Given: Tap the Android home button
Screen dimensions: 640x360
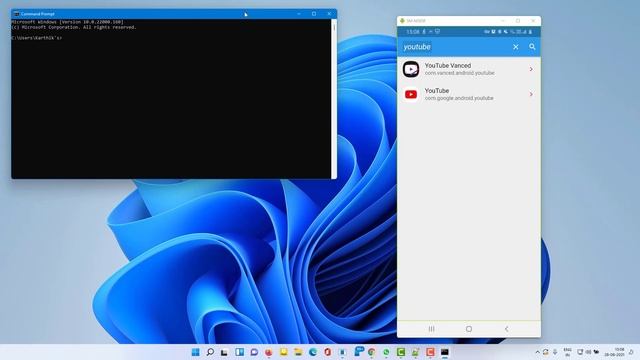Looking at the screenshot, I should coord(469,329).
